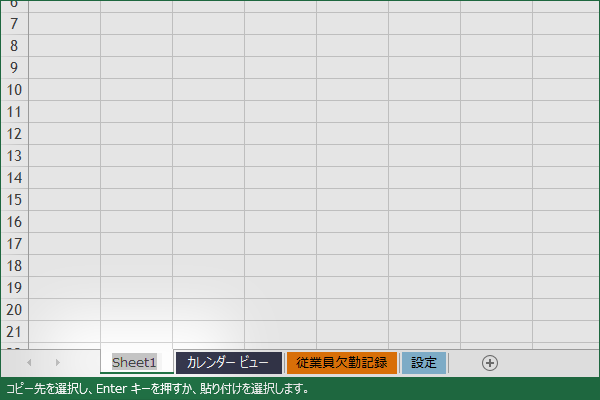Select row 19 header
The width and height of the screenshot is (600, 400).
coord(14,288)
